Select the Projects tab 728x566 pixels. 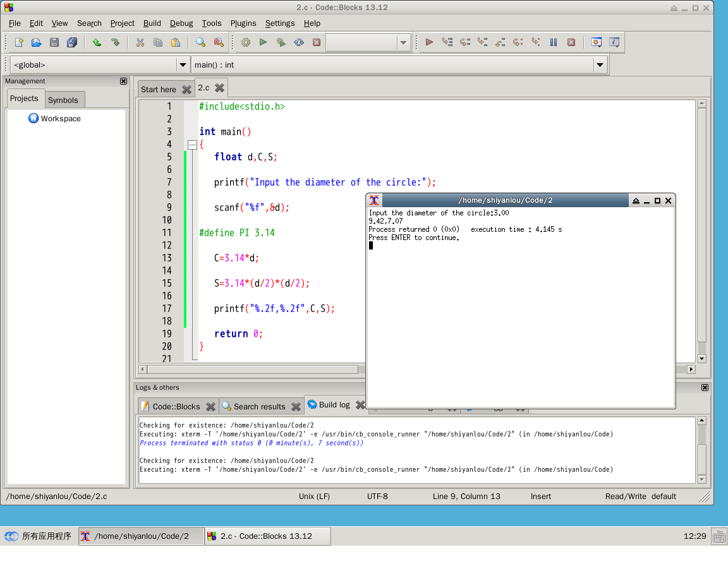[x=24, y=99]
